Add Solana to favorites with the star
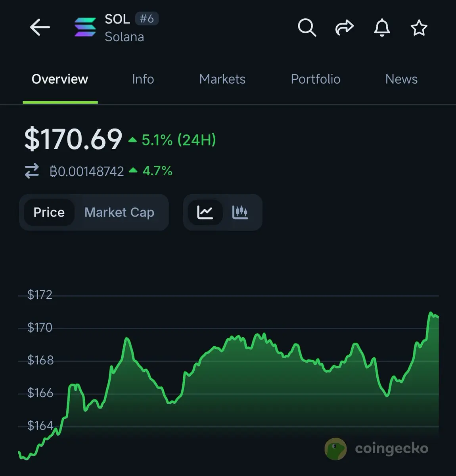The image size is (456, 476). click(x=419, y=28)
